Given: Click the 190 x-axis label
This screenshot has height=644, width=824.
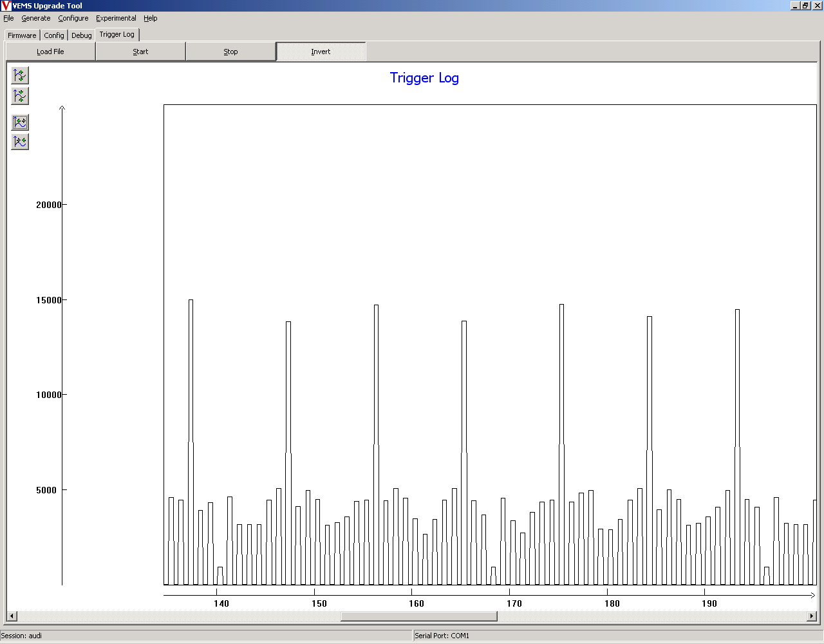Looking at the screenshot, I should (709, 603).
